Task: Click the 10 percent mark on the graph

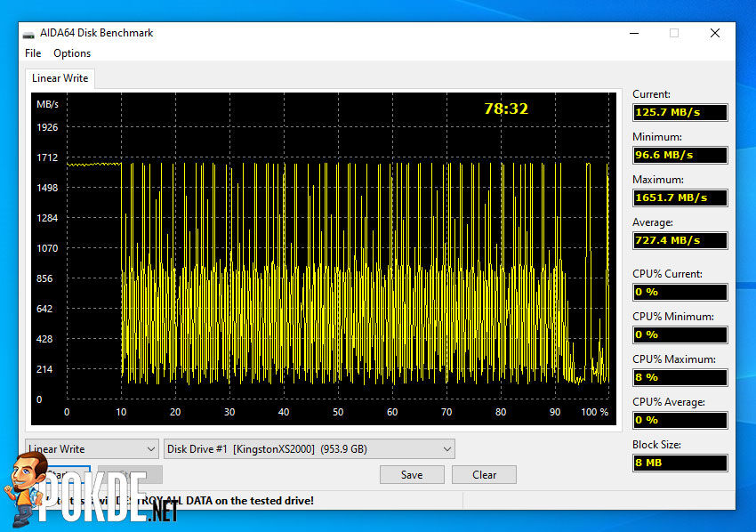Action: [x=121, y=412]
